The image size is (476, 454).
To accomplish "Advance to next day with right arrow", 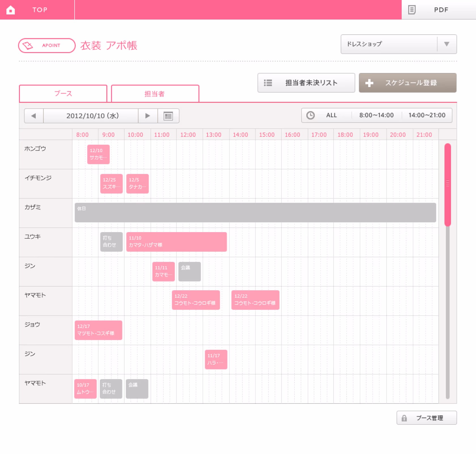I will pos(148,116).
